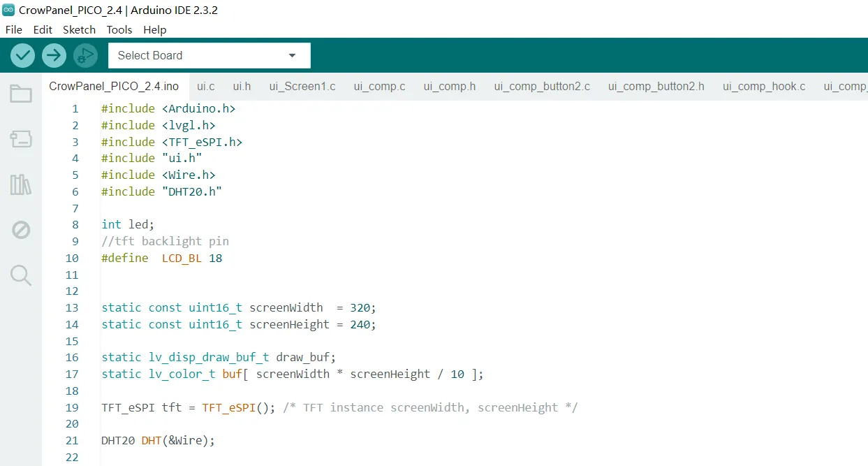
Task: Click the "lv_disp_draw_buf_t draw_buf" line
Action: (x=219, y=358)
